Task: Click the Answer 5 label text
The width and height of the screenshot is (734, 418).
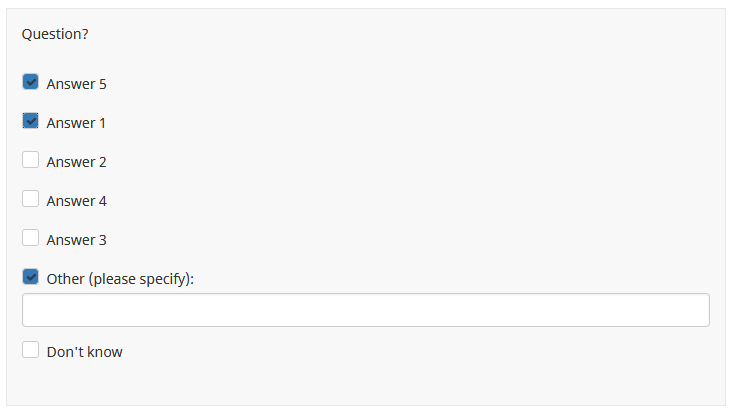Action: pyautogui.click(x=76, y=84)
